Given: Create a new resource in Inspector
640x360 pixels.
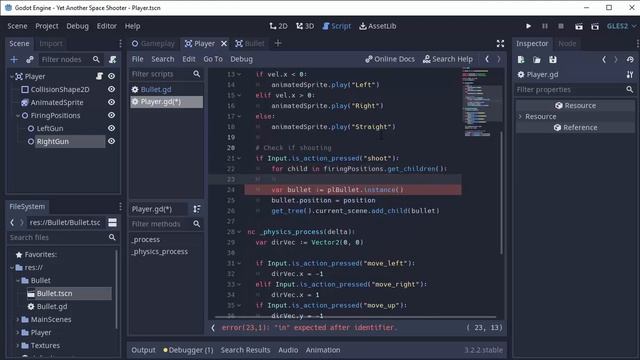Looking at the screenshot, I should [521, 60].
